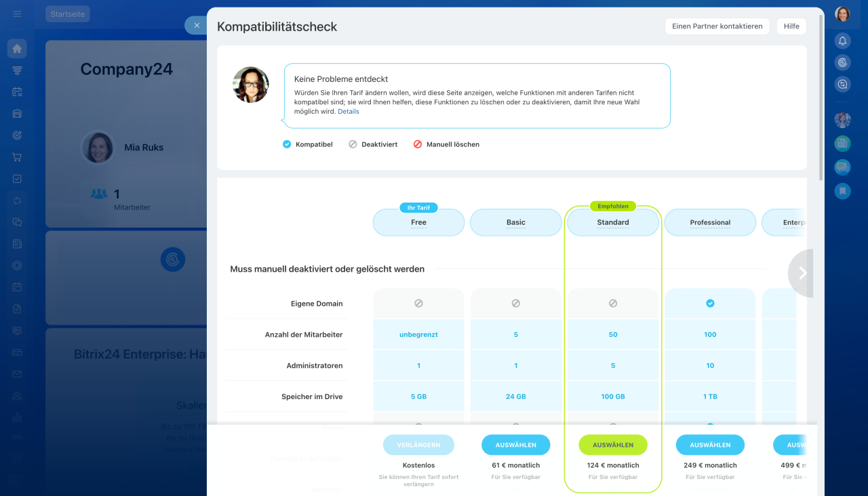Viewport: 868px width, 496px height.
Task: Click VERLÄNGERN for the Free tariff
Action: 418,445
